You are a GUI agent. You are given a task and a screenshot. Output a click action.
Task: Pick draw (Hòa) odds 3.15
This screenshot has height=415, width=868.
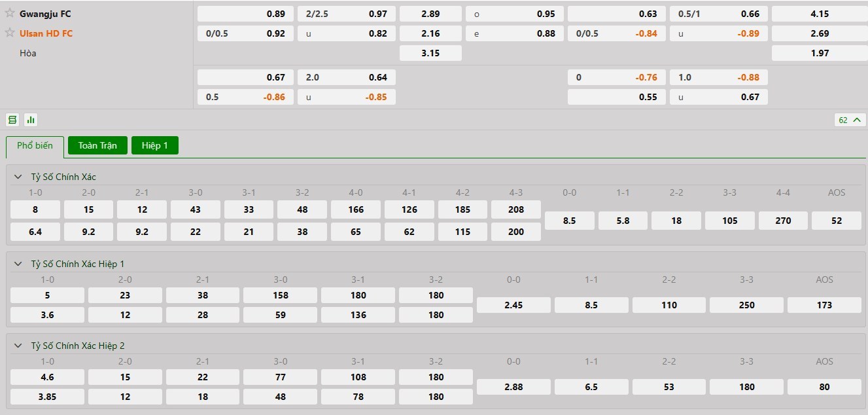click(x=430, y=53)
